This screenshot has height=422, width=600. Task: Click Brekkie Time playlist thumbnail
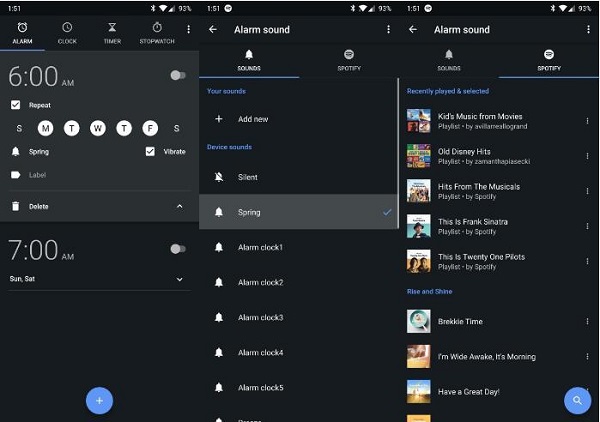coord(419,321)
